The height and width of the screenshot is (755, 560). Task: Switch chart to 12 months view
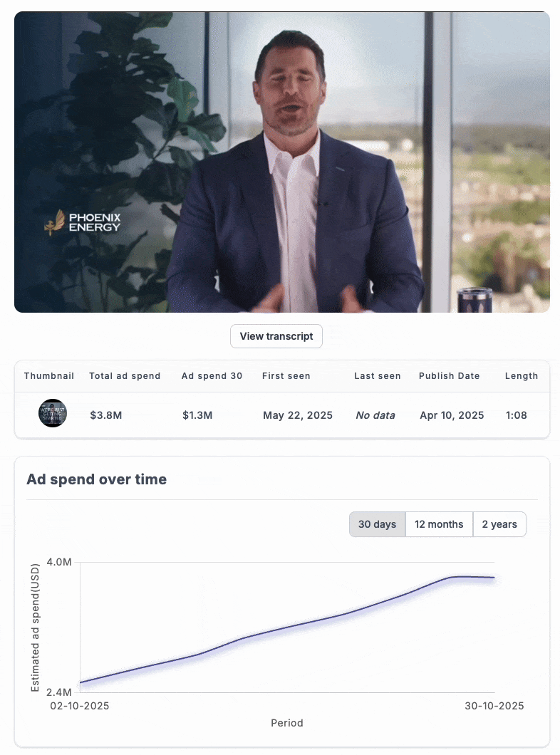pyautogui.click(x=439, y=524)
